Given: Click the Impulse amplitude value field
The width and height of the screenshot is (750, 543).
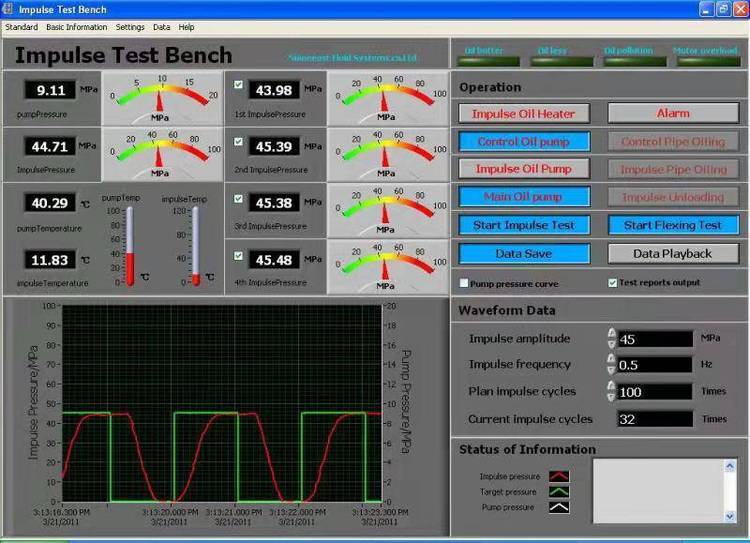Looking at the screenshot, I should pyautogui.click(x=655, y=339).
